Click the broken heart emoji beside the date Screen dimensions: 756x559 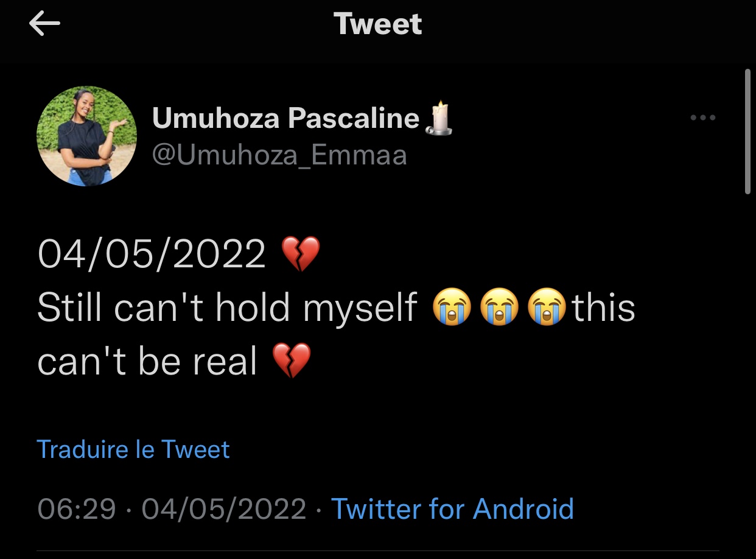click(301, 254)
